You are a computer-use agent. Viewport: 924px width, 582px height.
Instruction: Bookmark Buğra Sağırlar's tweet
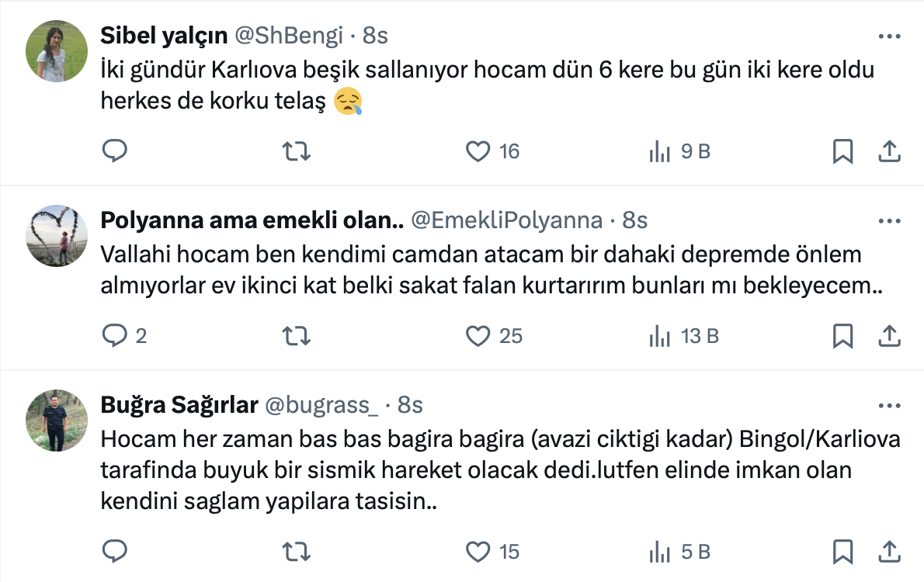tap(842, 551)
